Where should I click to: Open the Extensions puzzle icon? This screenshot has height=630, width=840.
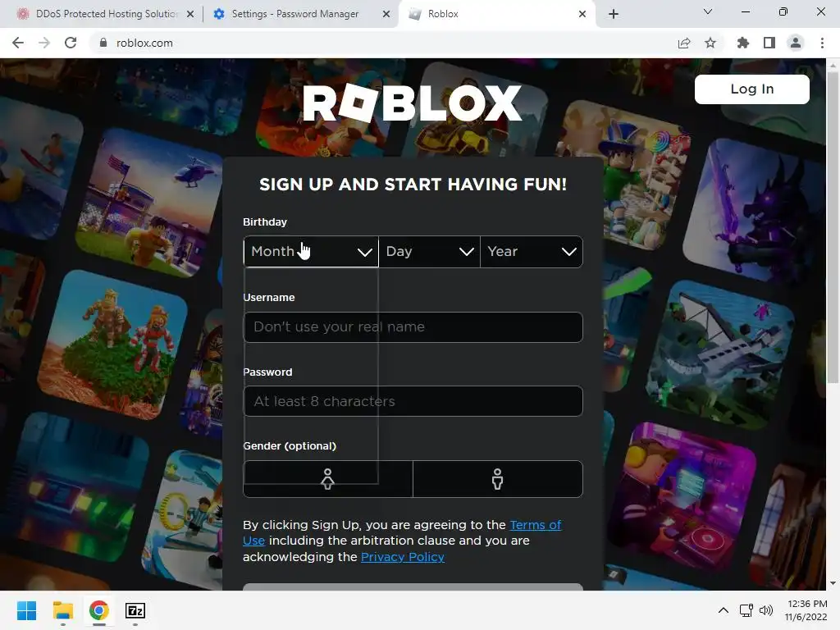743,43
